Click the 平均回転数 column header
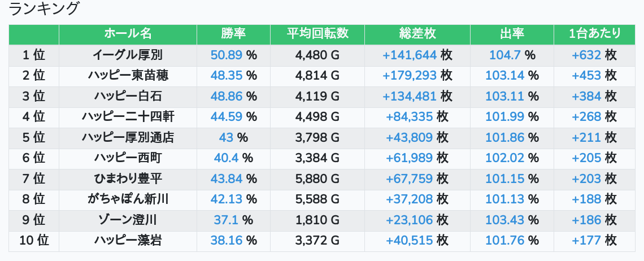 (x=317, y=34)
